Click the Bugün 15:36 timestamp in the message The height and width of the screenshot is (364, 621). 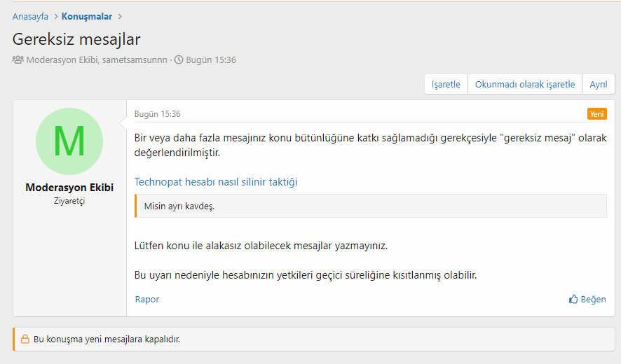click(157, 114)
